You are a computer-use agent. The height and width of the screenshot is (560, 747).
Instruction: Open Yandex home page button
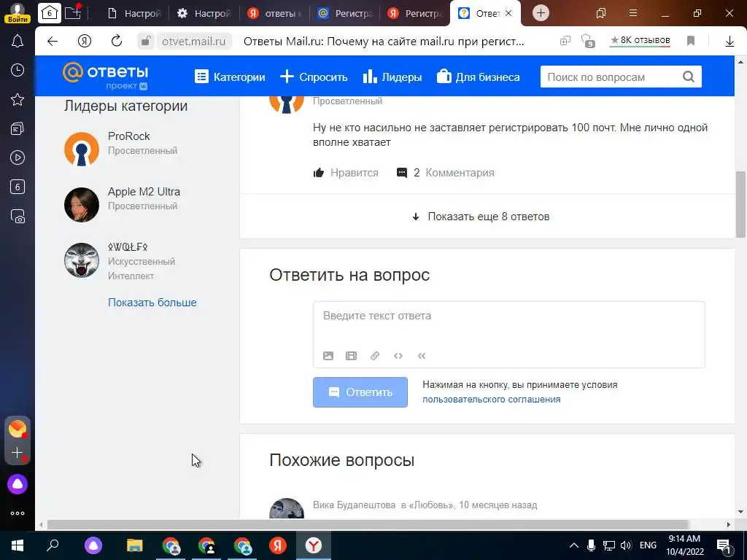pyautogui.click(x=85, y=42)
